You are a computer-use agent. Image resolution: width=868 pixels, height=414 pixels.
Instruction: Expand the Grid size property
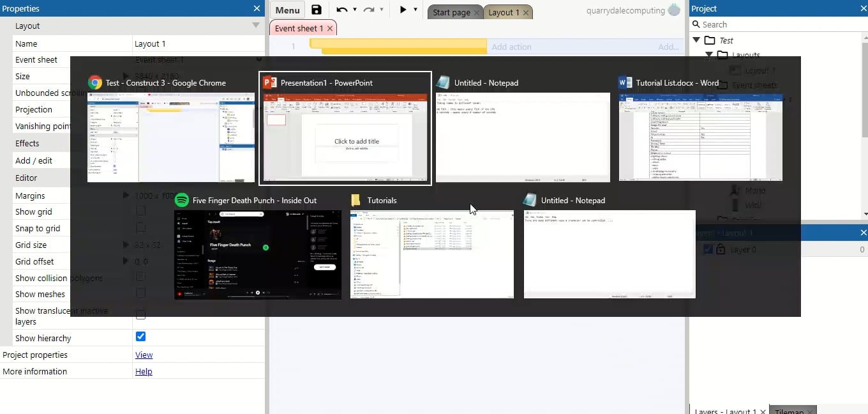click(126, 244)
